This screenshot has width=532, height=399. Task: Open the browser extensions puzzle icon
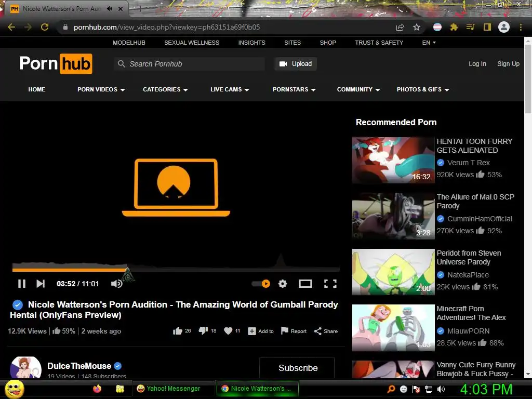454,27
